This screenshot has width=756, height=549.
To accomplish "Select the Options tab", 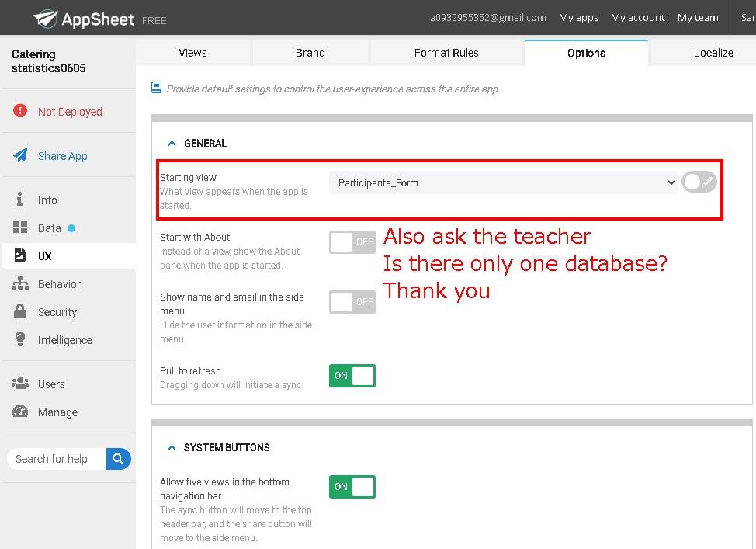I will click(x=586, y=53).
